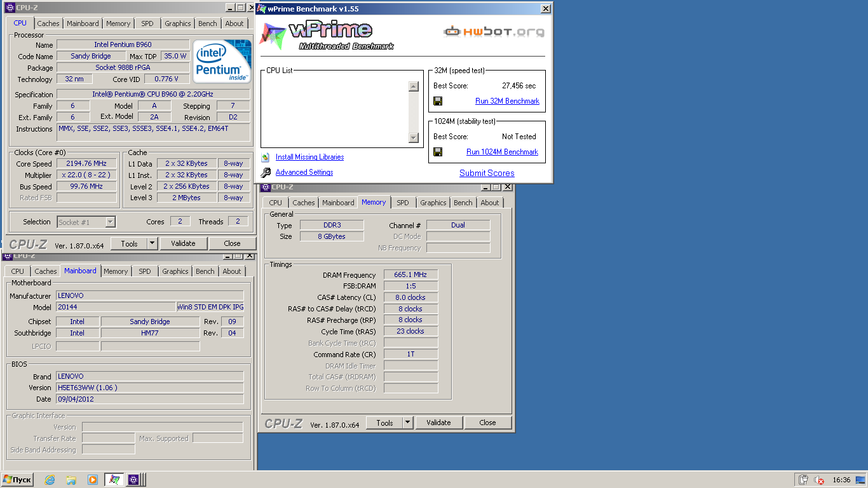Open the Mainboard tab in the CPU window
Image resolution: width=868 pixels, height=488 pixels.
[x=83, y=24]
